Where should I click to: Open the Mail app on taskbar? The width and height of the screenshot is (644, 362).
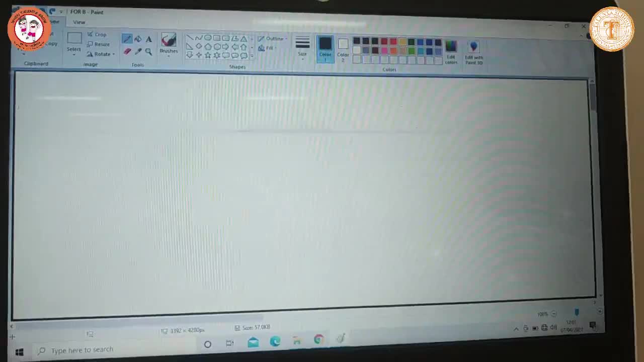[x=253, y=342]
